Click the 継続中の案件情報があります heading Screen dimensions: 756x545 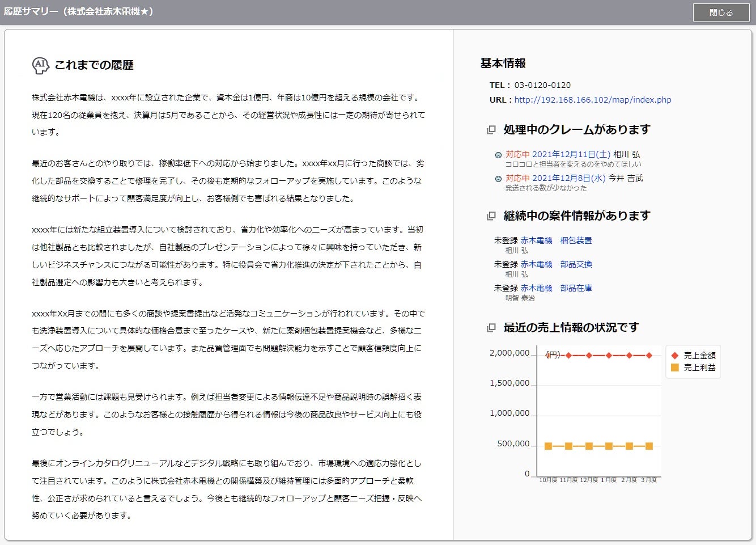click(x=577, y=216)
